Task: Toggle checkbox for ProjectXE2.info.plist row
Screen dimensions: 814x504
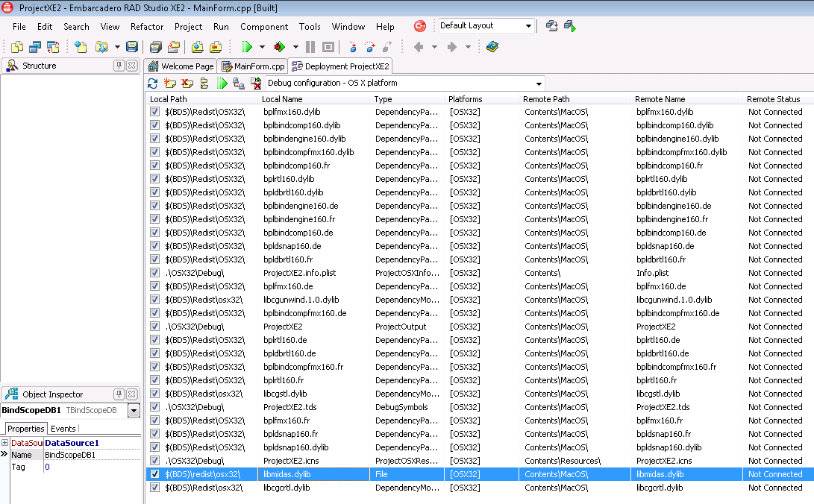Action: point(154,273)
